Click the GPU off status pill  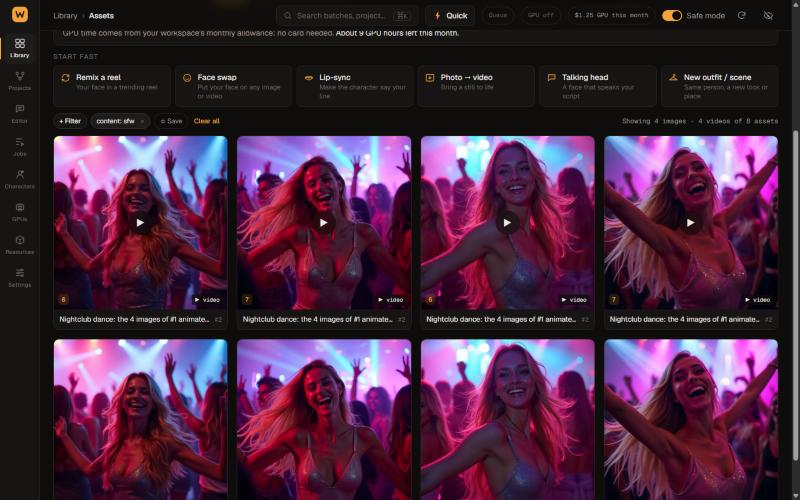(540, 15)
